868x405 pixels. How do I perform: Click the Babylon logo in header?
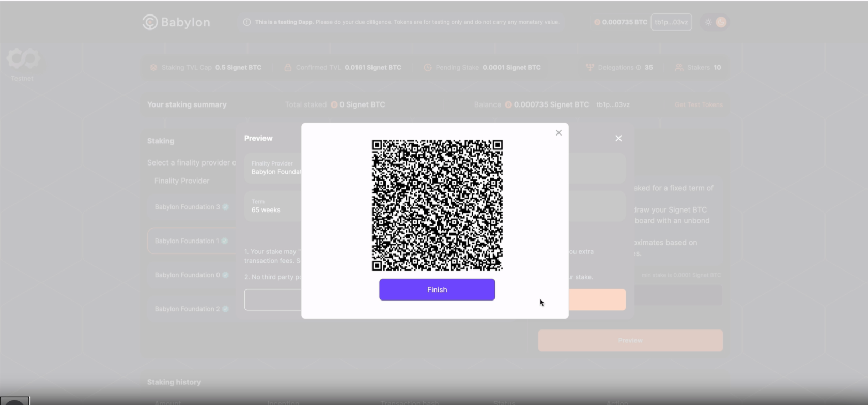pos(176,22)
